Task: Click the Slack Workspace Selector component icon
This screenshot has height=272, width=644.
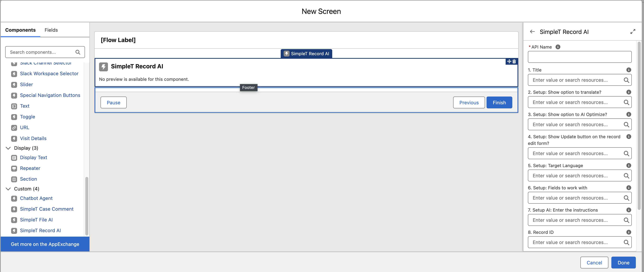Action: click(x=14, y=74)
